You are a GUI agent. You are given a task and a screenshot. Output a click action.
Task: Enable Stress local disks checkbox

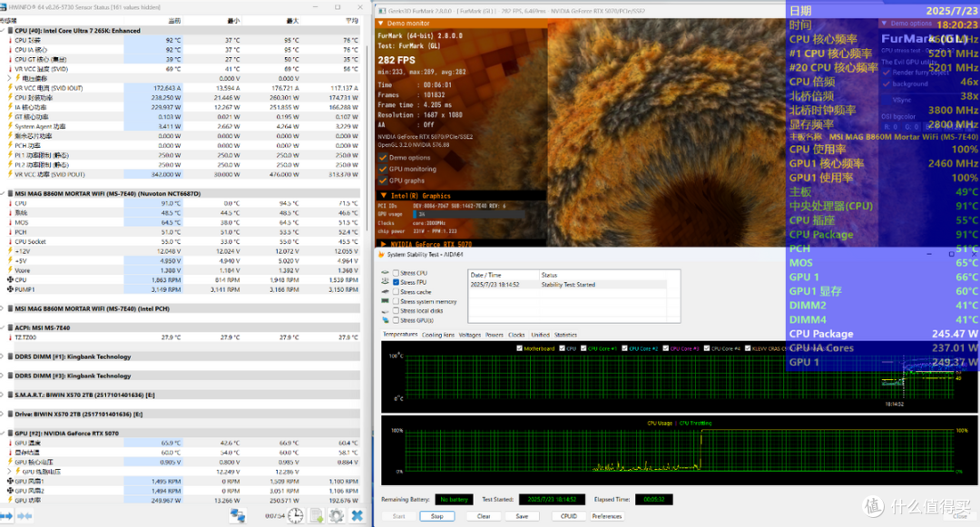point(396,311)
